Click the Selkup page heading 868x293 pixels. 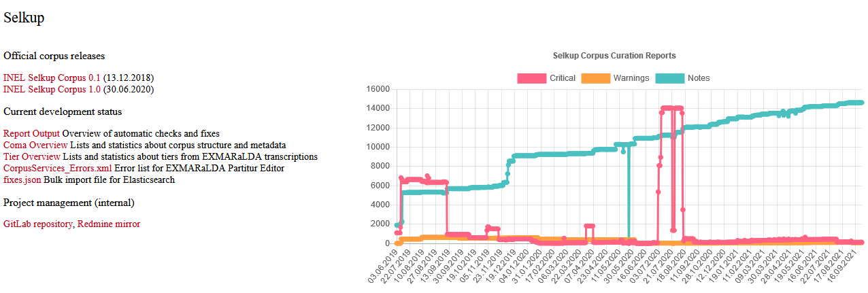click(x=24, y=18)
